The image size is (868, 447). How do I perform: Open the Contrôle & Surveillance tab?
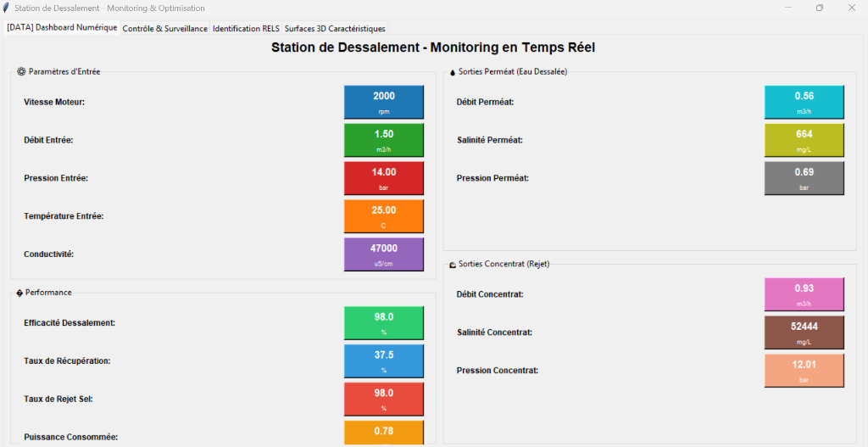click(164, 28)
